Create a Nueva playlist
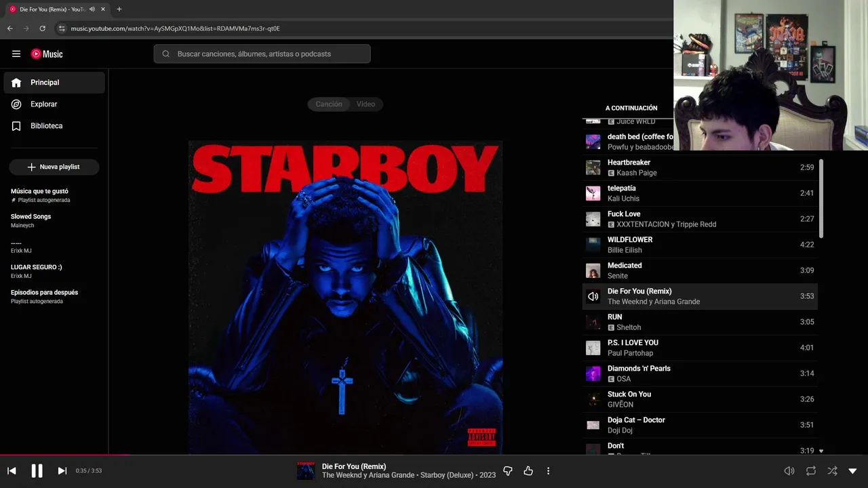Image resolution: width=868 pixels, height=488 pixels. 54,167
